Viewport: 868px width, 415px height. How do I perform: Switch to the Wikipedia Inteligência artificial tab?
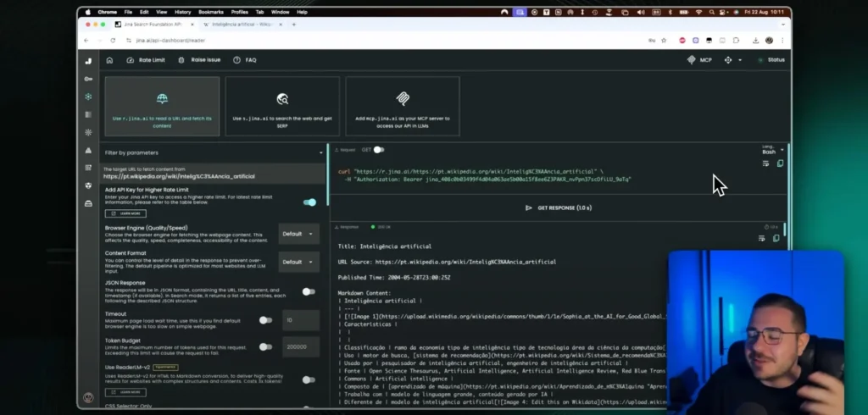242,25
